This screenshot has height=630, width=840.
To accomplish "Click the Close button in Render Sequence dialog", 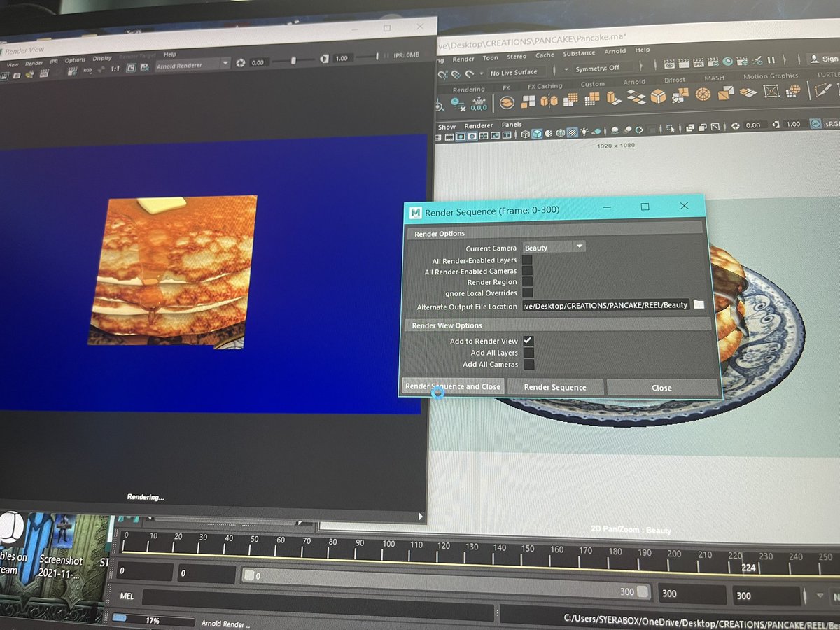I will click(661, 387).
